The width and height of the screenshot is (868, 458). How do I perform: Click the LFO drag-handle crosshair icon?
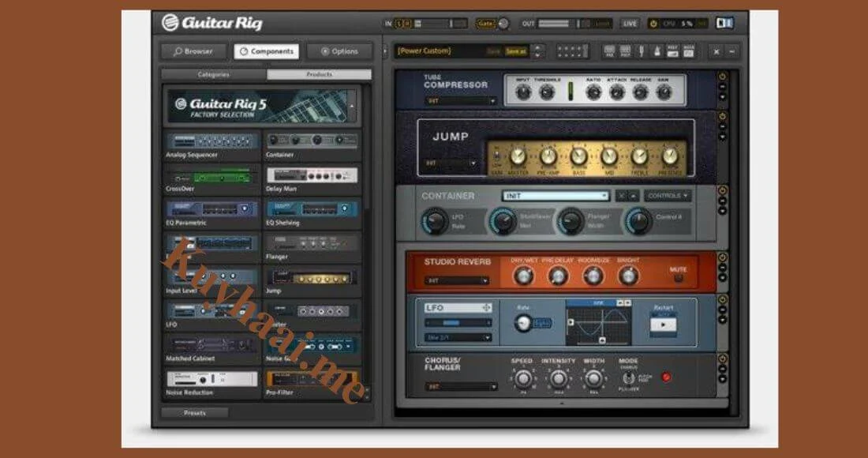point(487,307)
